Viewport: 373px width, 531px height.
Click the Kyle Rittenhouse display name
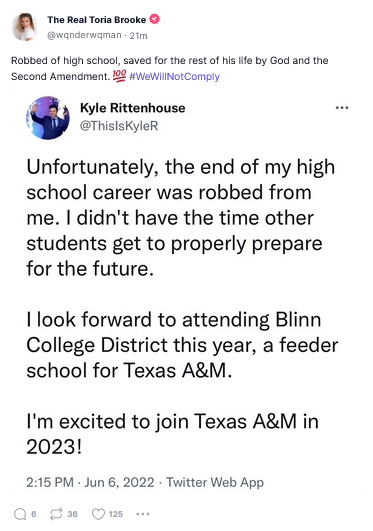(x=133, y=108)
